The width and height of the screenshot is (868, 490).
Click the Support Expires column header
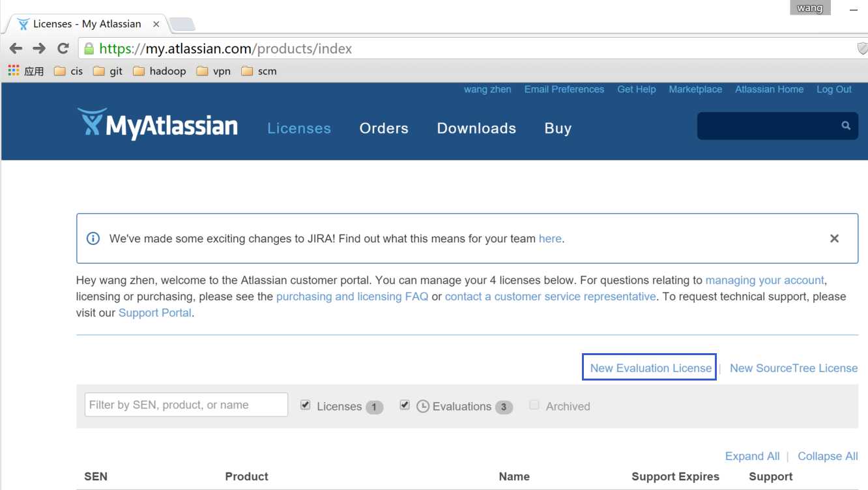(x=676, y=476)
